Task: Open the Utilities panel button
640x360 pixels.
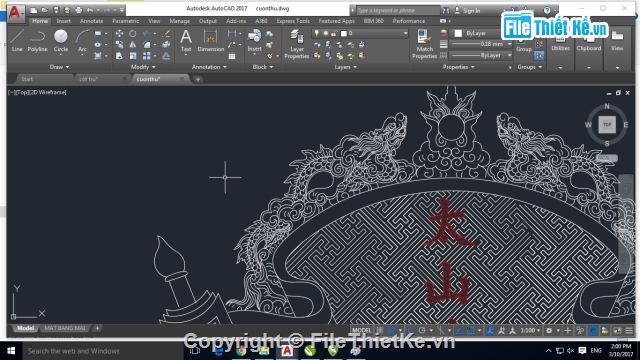Action: [560, 44]
